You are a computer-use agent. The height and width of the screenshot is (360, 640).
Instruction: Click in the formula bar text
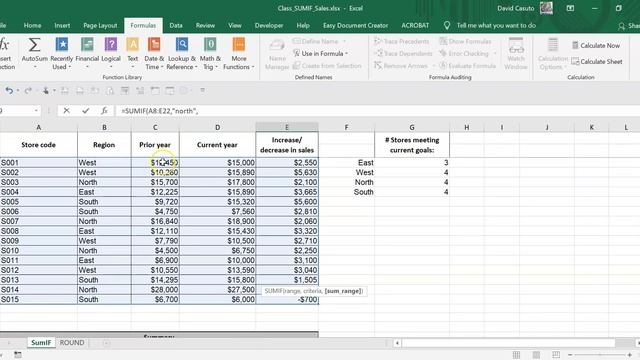(160, 111)
